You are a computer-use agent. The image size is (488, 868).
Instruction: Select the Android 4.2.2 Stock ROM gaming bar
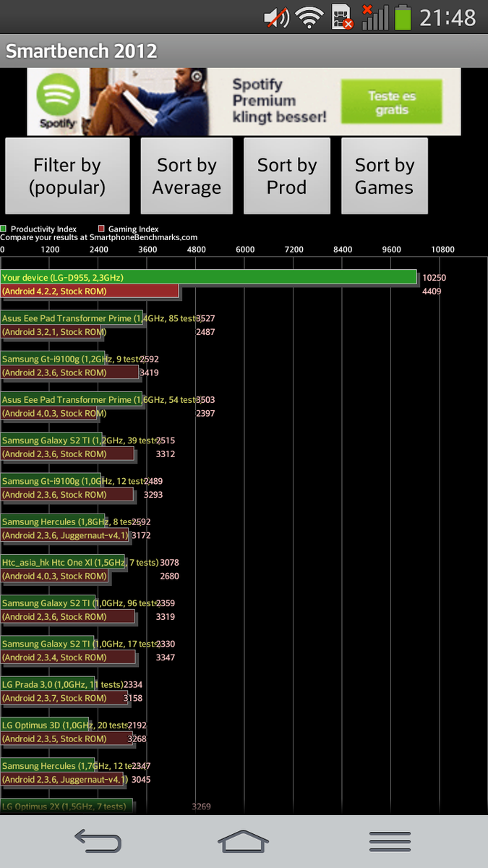(90, 291)
